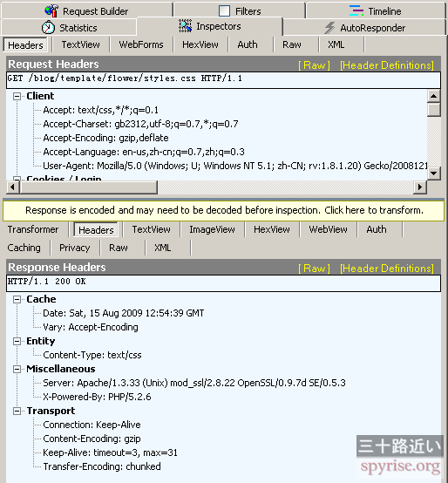Screen dimensions: 448x483
Task: Open the response Raw tab
Action: coord(119,248)
